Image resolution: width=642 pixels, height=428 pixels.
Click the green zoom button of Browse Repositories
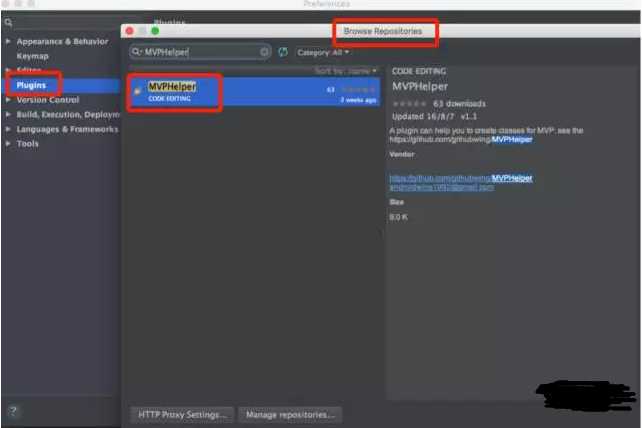coord(155,31)
